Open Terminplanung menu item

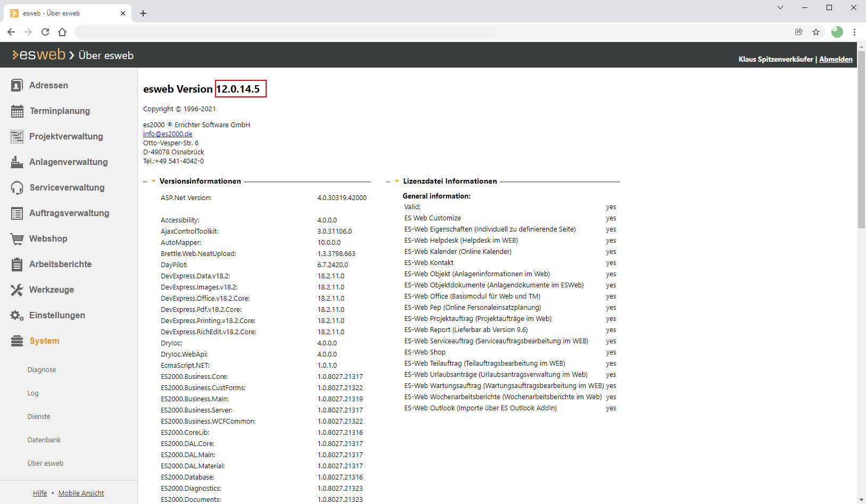coord(60,111)
